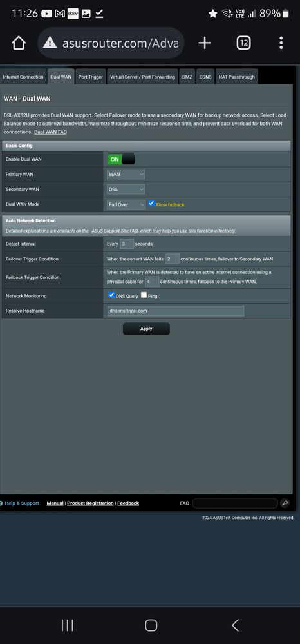This screenshot has height=644, width=300.
Task: Tap the star icon in the status bar
Action: point(212,14)
